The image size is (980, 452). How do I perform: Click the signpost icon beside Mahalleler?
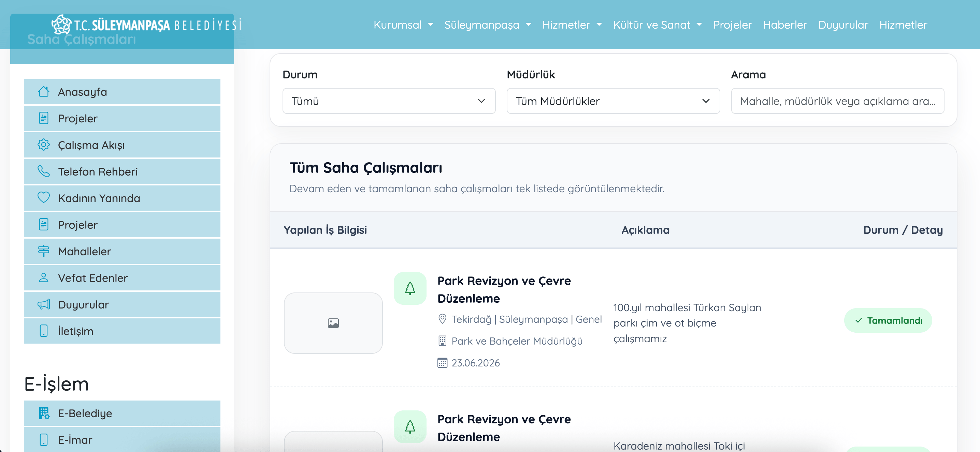(x=44, y=251)
